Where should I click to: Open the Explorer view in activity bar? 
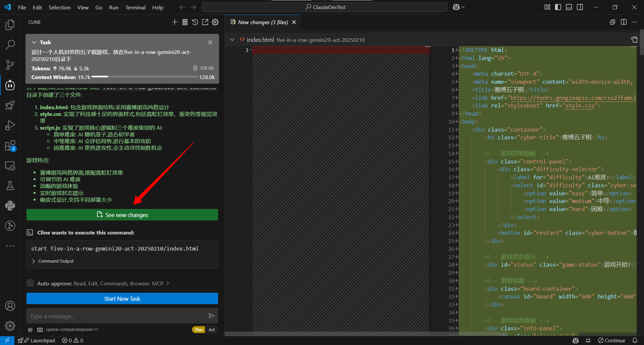[10, 24]
